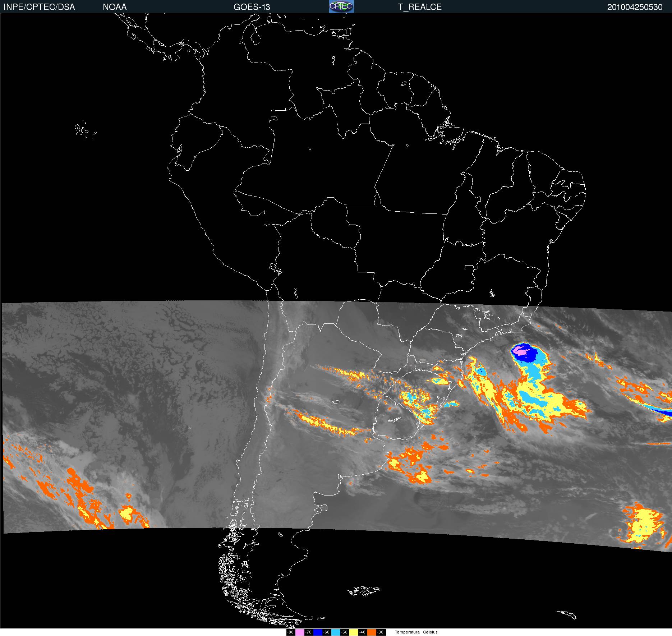The image size is (672, 636).
Task: Click the '-80' legend value
Action: click(x=290, y=632)
